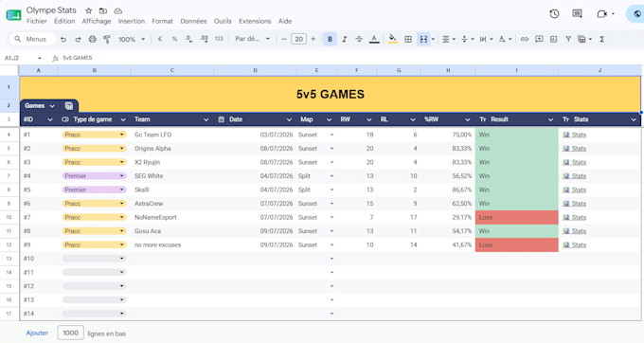Decrease font size with minus button

coord(284,39)
